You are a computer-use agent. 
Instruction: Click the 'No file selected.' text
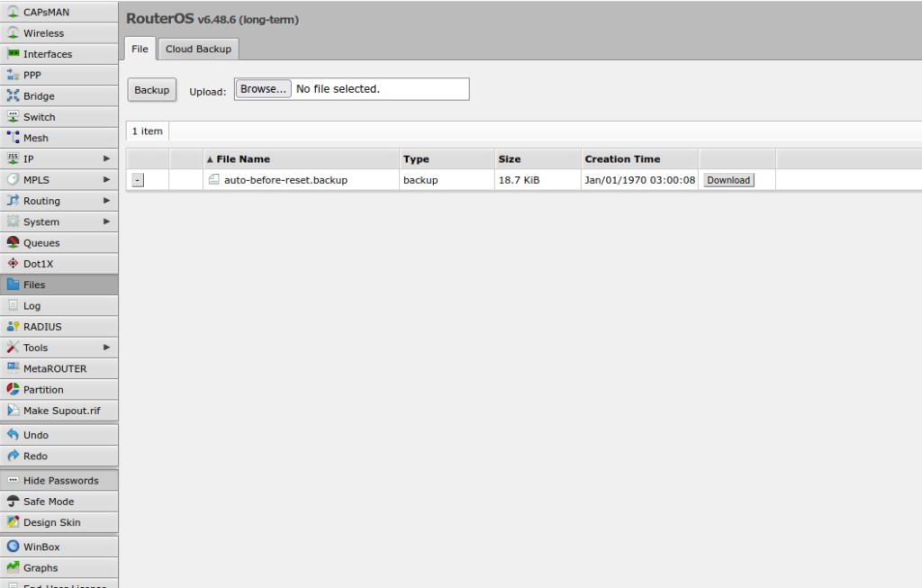(339, 89)
